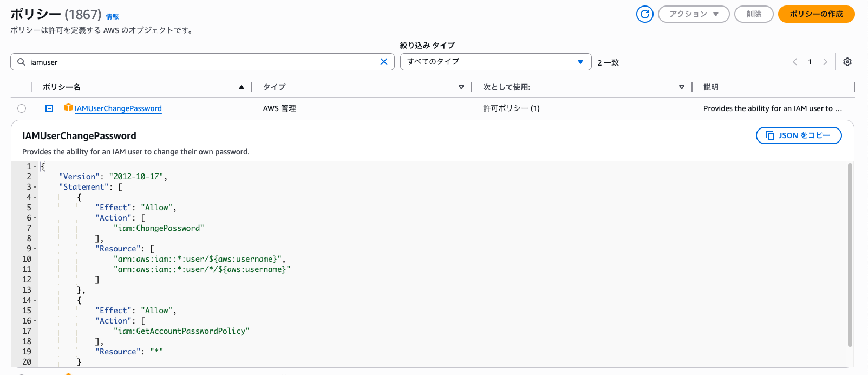Open the table preferences gear icon

pyautogui.click(x=847, y=62)
